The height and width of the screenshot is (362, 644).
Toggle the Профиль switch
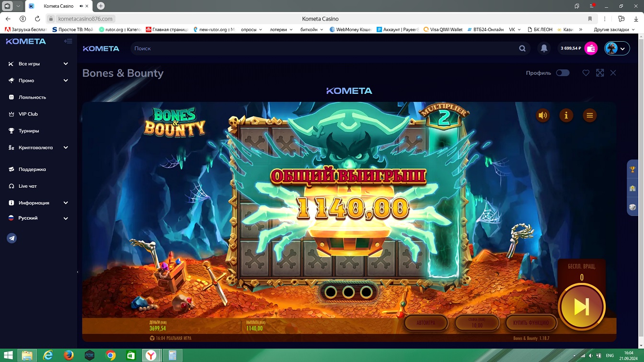click(x=563, y=73)
